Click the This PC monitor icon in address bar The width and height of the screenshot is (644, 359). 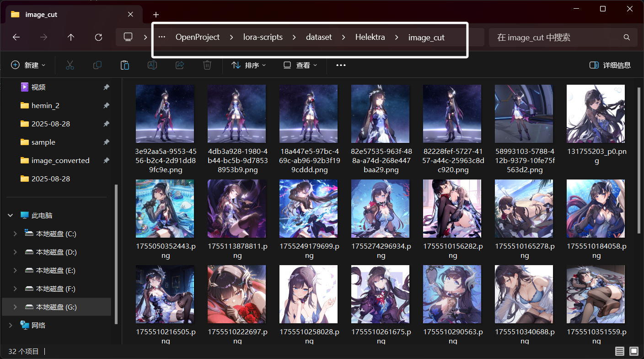[128, 37]
